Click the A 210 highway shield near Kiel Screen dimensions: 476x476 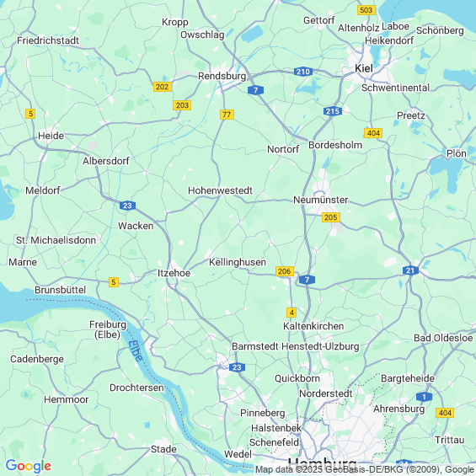(303, 72)
